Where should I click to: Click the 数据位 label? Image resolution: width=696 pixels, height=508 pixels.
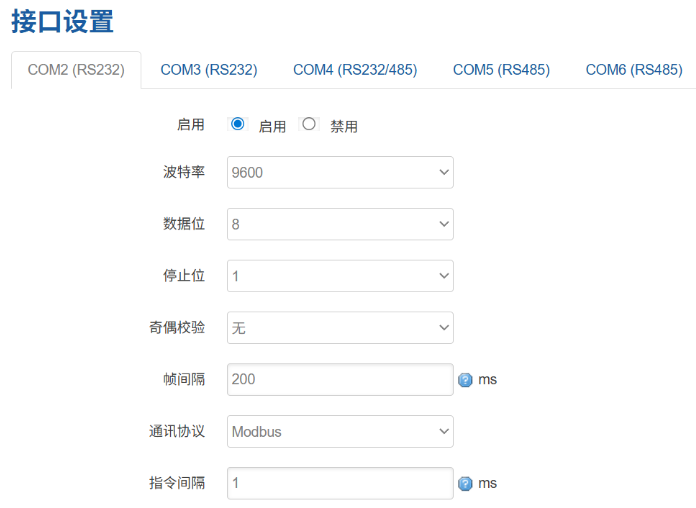click(x=184, y=224)
